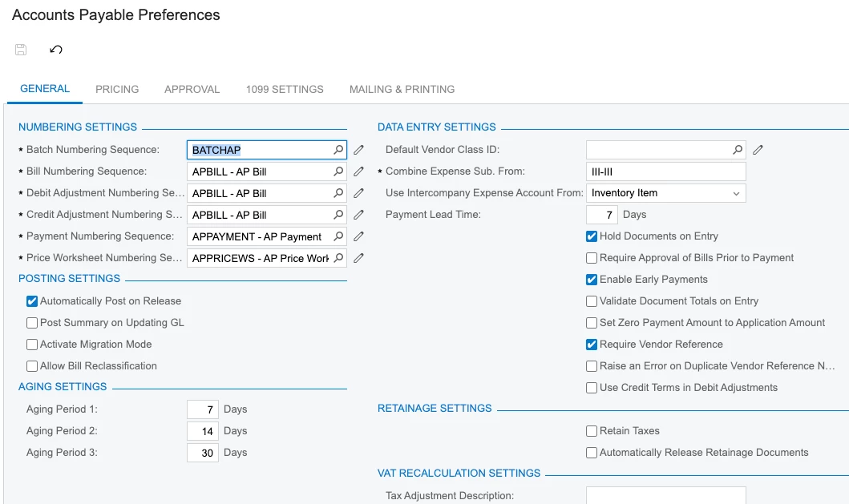The height and width of the screenshot is (504, 849).
Task: Click the Undo arrow icon
Action: (x=56, y=50)
